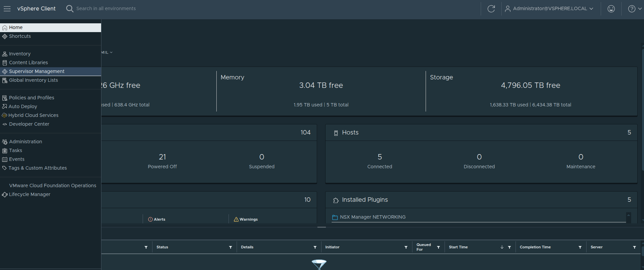The image size is (644, 270).
Task: Click the Warnings triangle icon
Action: point(236,219)
